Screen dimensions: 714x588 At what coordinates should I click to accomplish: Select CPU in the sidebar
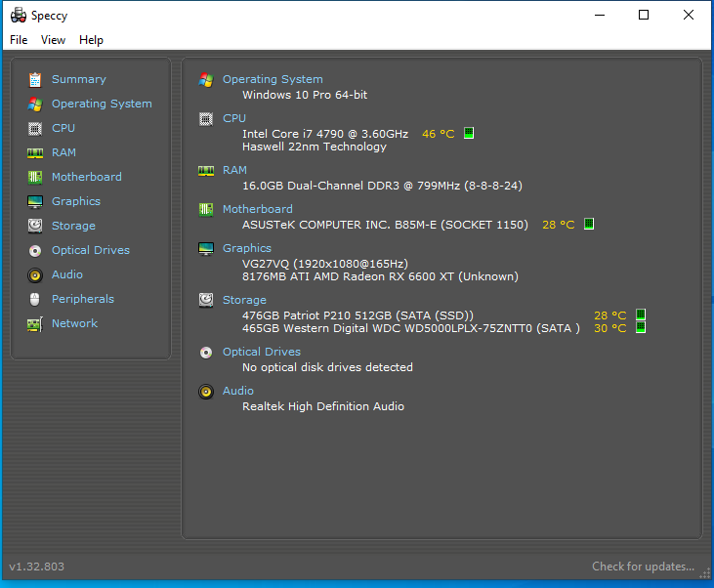click(63, 128)
